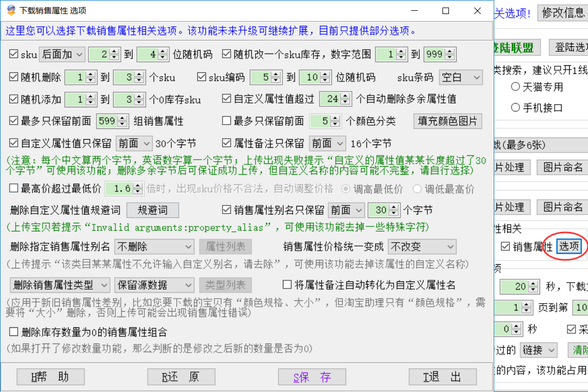Increase the 999 stock range stepper
Viewport: 588px width, 392px height.
click(452, 51)
